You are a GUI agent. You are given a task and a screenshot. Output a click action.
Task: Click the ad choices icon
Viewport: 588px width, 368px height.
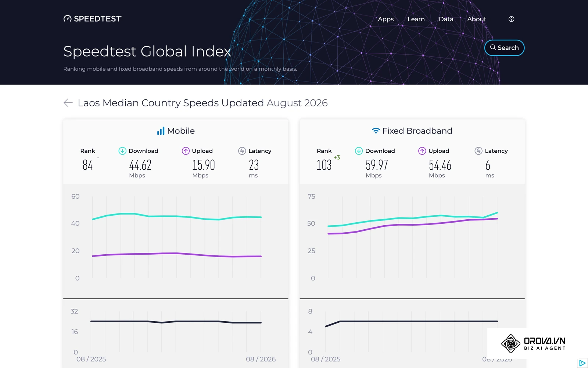tap(582, 363)
